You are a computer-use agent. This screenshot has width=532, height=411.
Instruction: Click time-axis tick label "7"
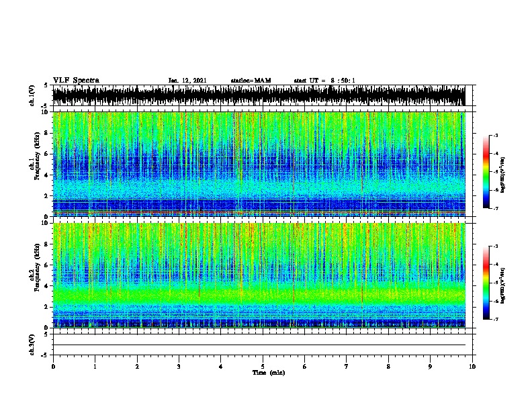pos(347,367)
